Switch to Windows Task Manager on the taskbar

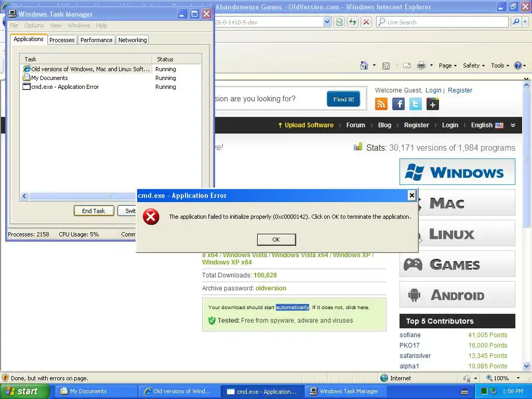(345, 391)
